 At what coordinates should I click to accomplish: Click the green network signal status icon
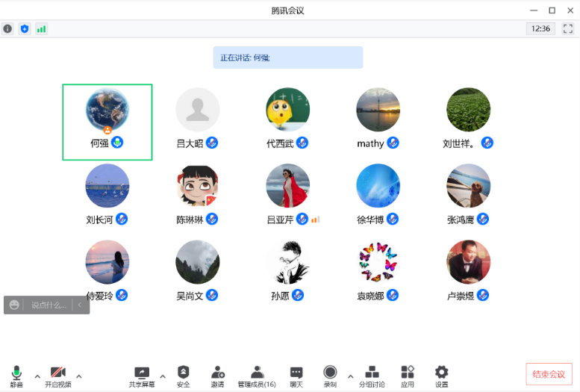[41, 28]
